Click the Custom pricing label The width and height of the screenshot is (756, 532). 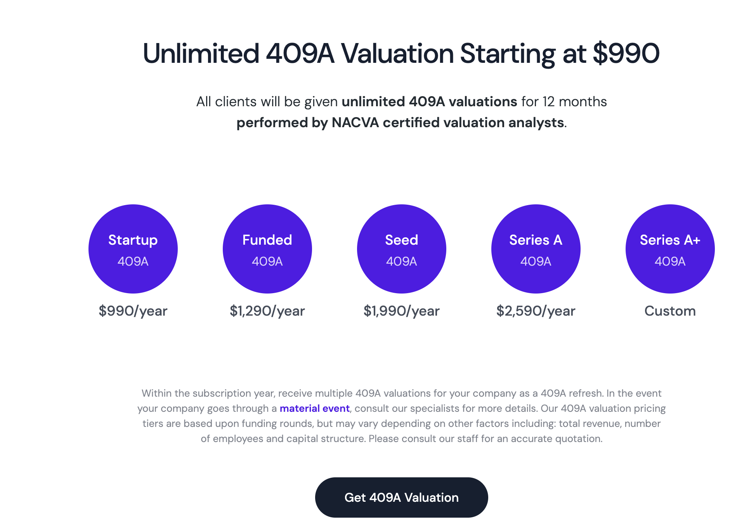(x=670, y=311)
